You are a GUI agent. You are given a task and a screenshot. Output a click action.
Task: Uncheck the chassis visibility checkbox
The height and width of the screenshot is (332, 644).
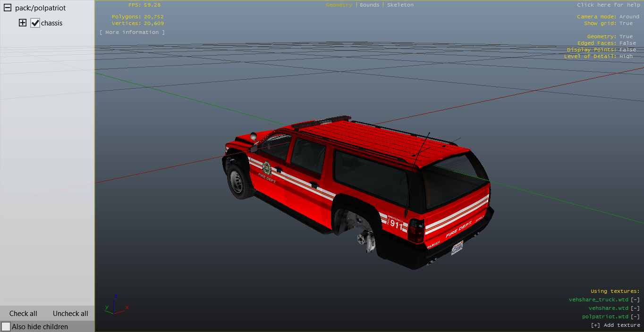35,23
